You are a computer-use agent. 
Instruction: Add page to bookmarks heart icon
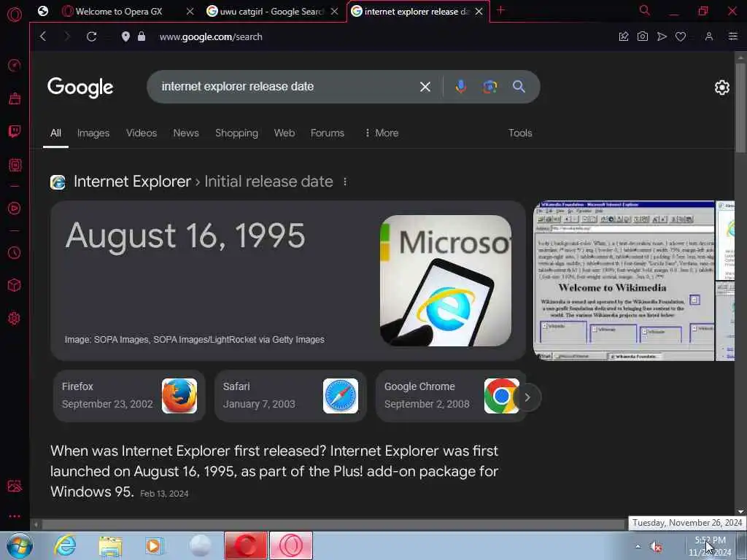click(x=681, y=36)
